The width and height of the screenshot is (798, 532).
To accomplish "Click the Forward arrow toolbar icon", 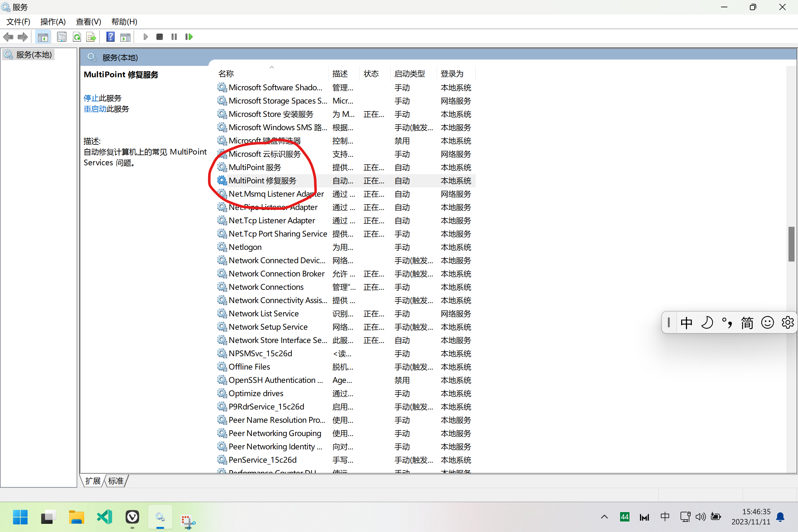I will (x=23, y=37).
